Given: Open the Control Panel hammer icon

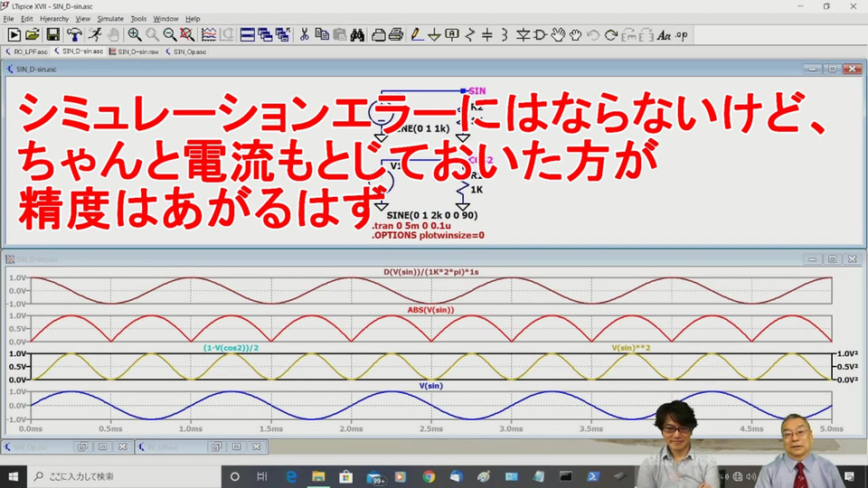Looking at the screenshot, I should click(73, 35).
